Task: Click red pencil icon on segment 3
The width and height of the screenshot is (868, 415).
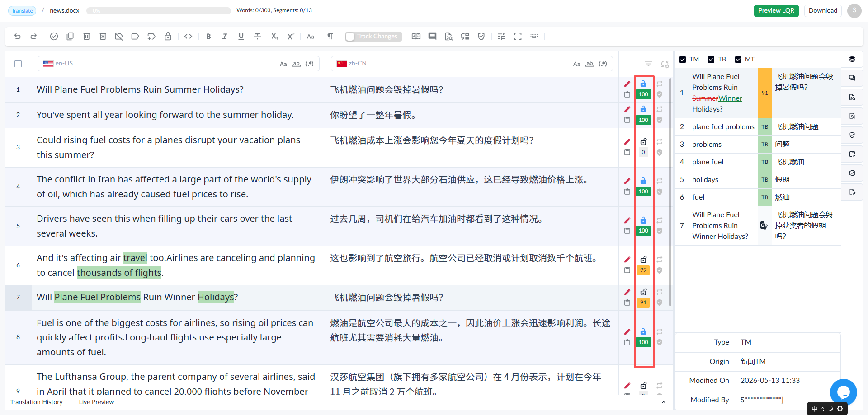Action: click(x=627, y=142)
